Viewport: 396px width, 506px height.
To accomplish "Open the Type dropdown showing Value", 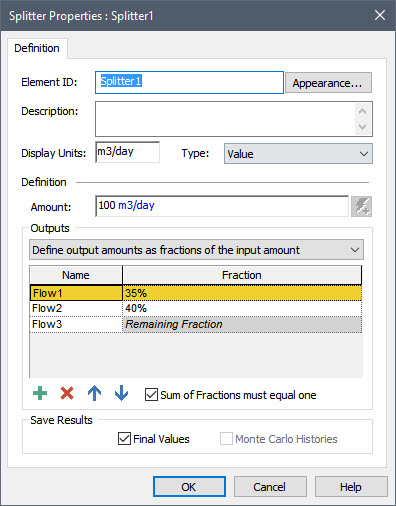I will (298, 154).
